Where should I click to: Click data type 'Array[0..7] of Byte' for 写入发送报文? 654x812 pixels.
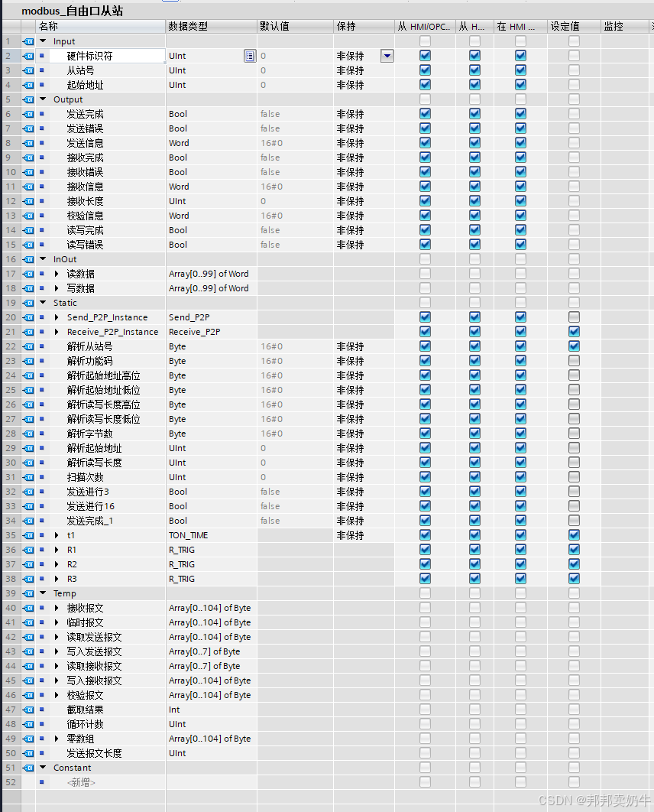point(205,651)
